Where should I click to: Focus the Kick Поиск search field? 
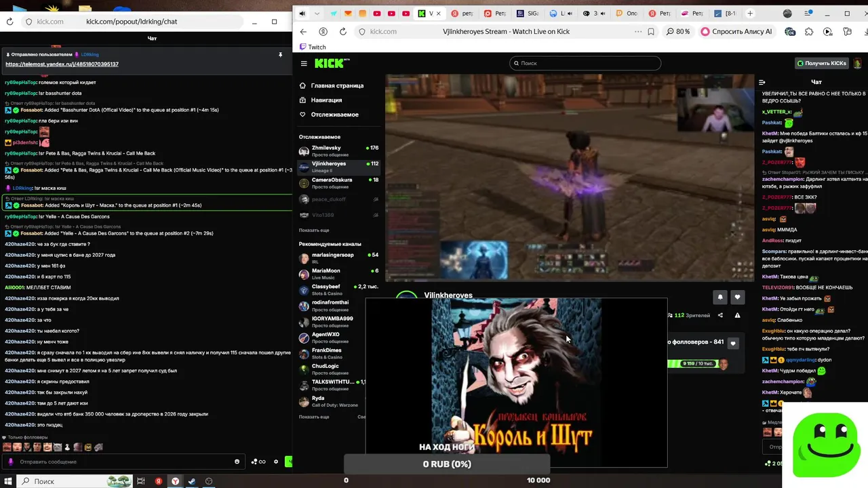tap(585, 63)
